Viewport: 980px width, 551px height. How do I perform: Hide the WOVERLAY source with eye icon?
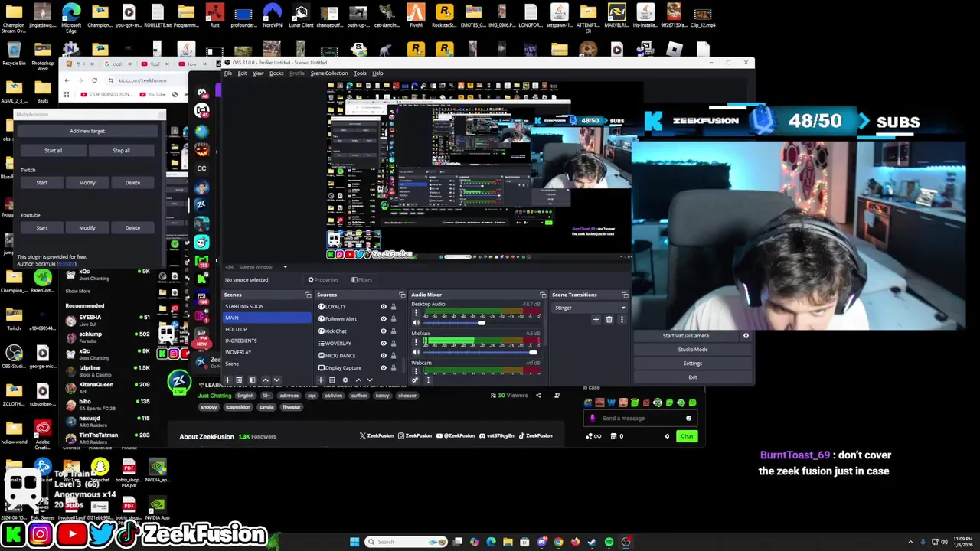[384, 344]
